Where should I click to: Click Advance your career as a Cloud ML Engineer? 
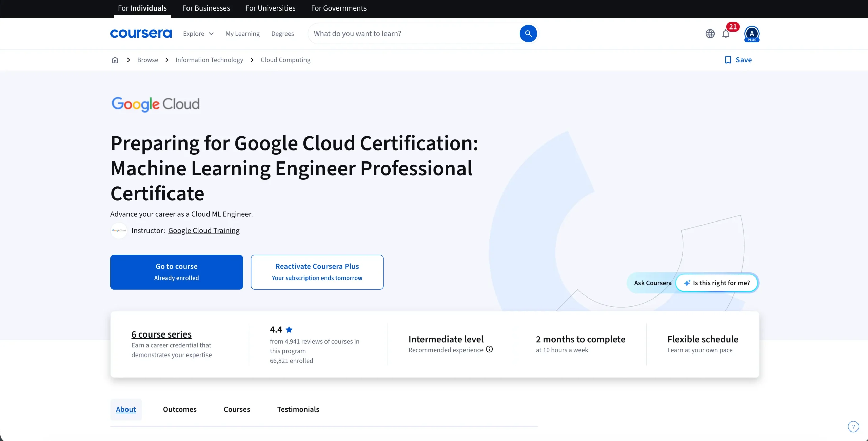coord(181,214)
